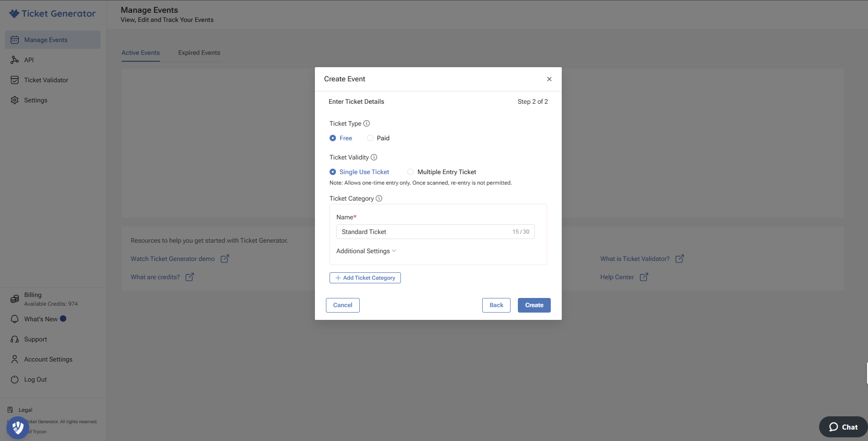The image size is (868, 441).
Task: Select the Free ticket type
Action: click(x=341, y=138)
